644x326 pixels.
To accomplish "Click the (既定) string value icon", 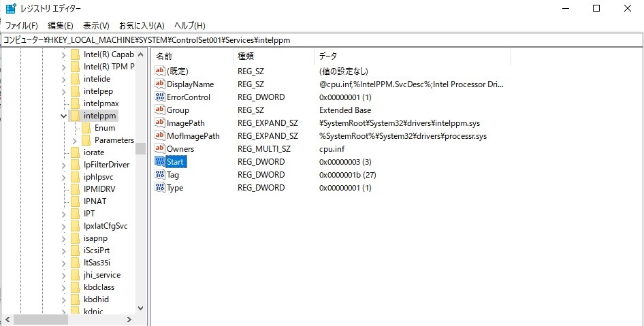I will click(159, 71).
